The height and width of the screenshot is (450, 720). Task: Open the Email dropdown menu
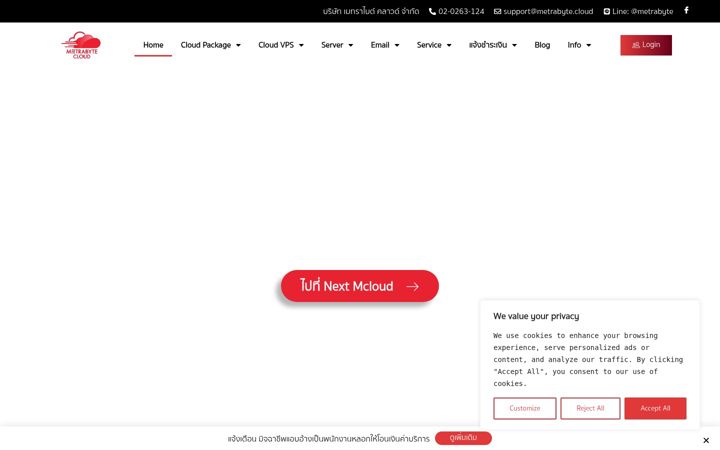(x=385, y=45)
